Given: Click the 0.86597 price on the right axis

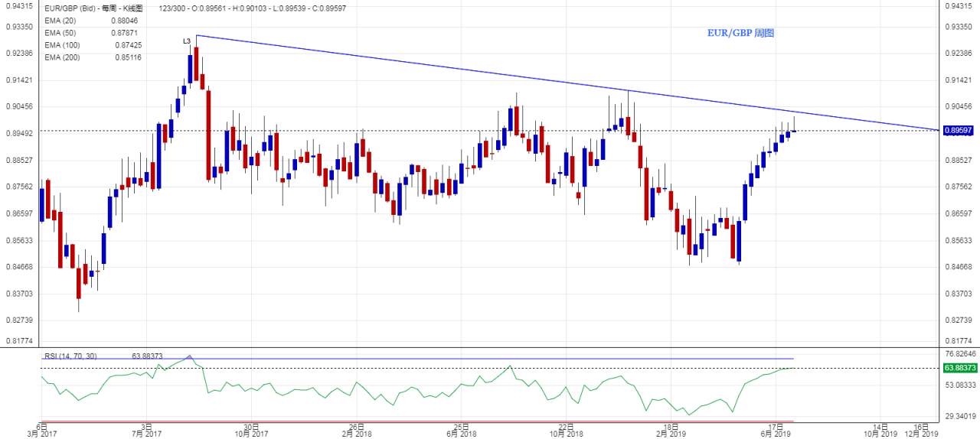Looking at the screenshot, I should [959, 213].
